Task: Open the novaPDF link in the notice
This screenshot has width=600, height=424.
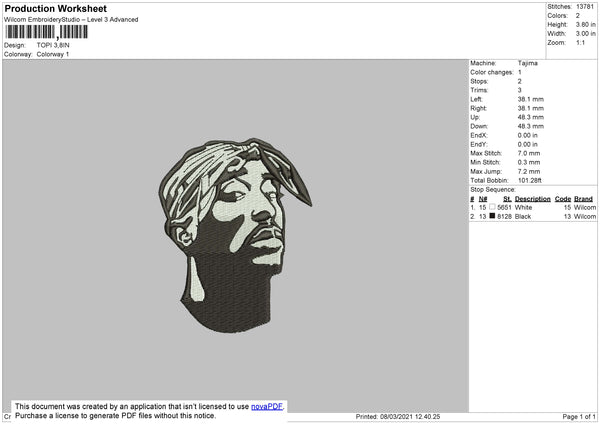Action: 267,406
